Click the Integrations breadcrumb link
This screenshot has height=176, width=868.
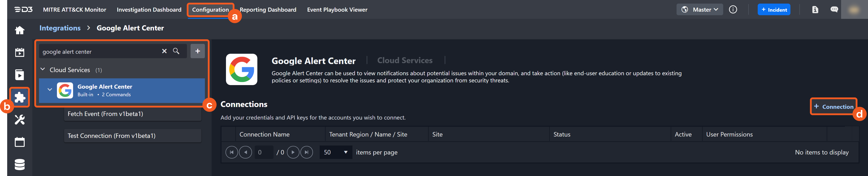pos(60,28)
